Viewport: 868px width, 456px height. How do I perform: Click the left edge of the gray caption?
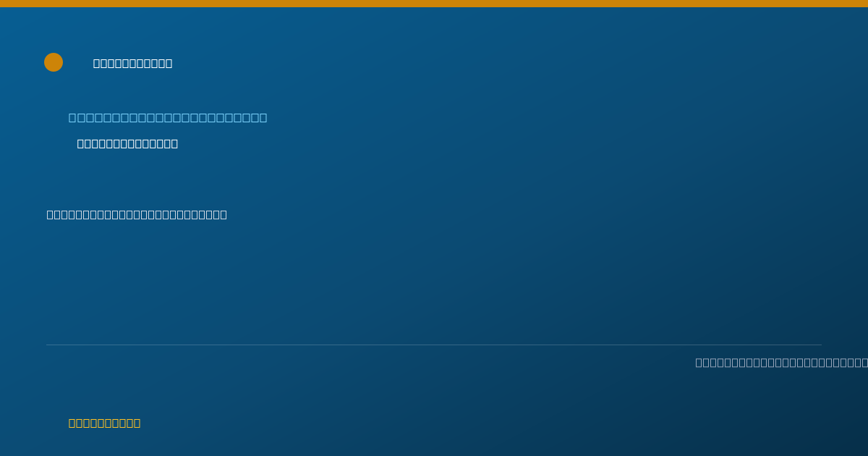click(x=699, y=363)
